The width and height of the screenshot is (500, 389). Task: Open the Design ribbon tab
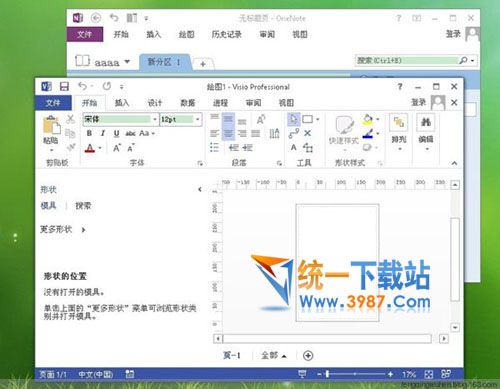pos(155,103)
